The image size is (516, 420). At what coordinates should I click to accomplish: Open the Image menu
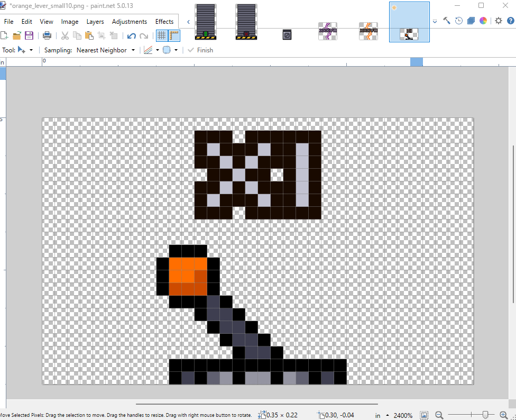click(x=70, y=21)
